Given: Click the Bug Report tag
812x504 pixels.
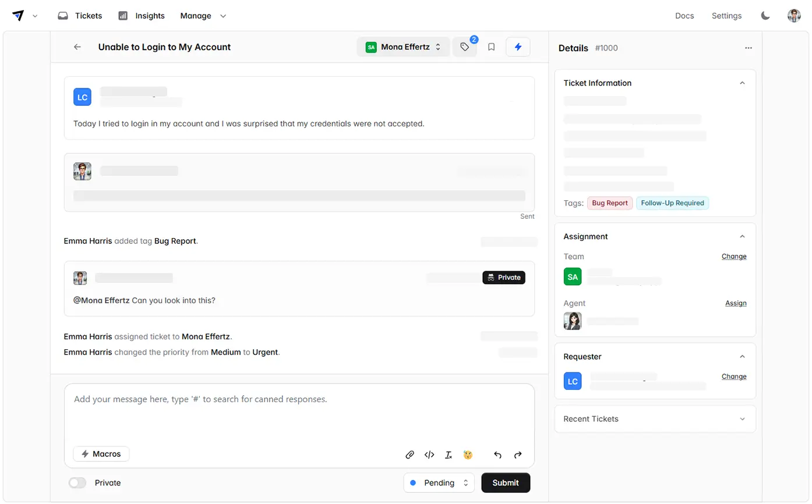Looking at the screenshot, I should click(610, 203).
